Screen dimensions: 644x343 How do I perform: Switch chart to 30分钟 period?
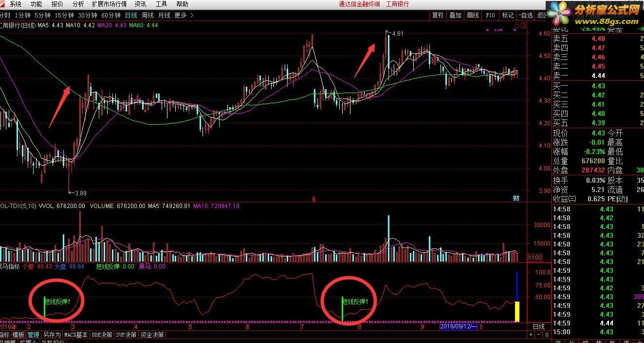[88, 15]
